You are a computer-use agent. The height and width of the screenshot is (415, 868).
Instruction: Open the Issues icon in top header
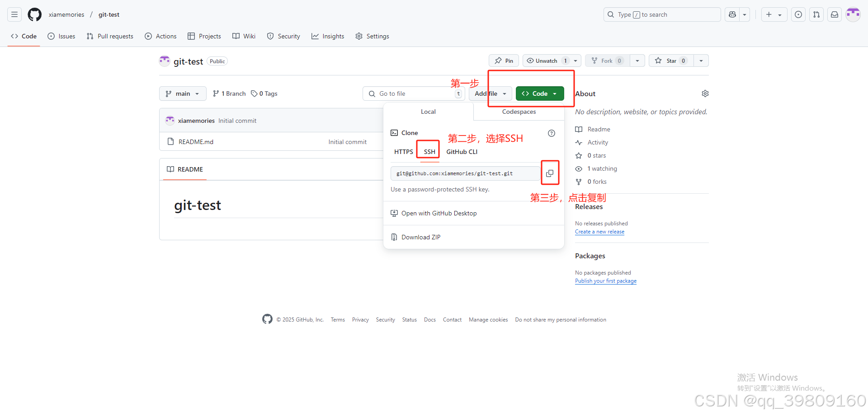[x=798, y=14]
